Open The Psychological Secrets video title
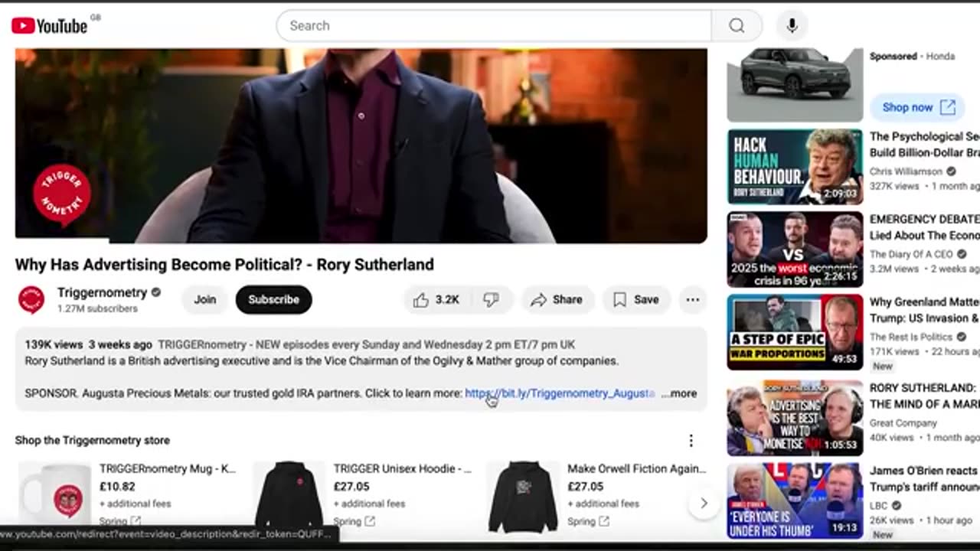The image size is (980, 551). pyautogui.click(x=925, y=145)
